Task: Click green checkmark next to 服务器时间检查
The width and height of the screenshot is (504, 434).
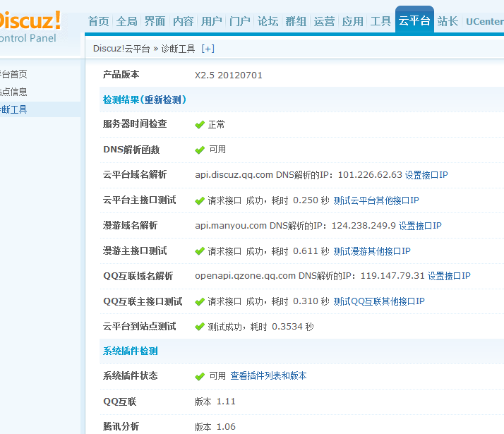Action: click(200, 125)
